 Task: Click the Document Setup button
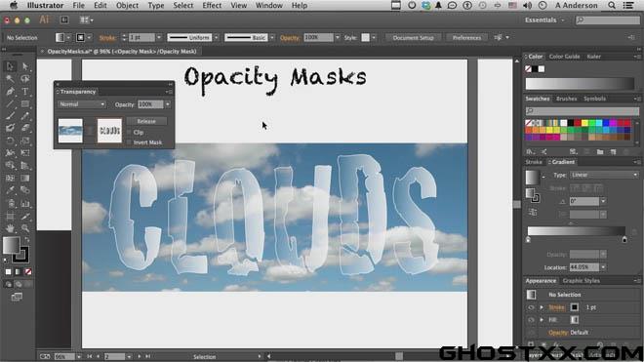coord(413,37)
